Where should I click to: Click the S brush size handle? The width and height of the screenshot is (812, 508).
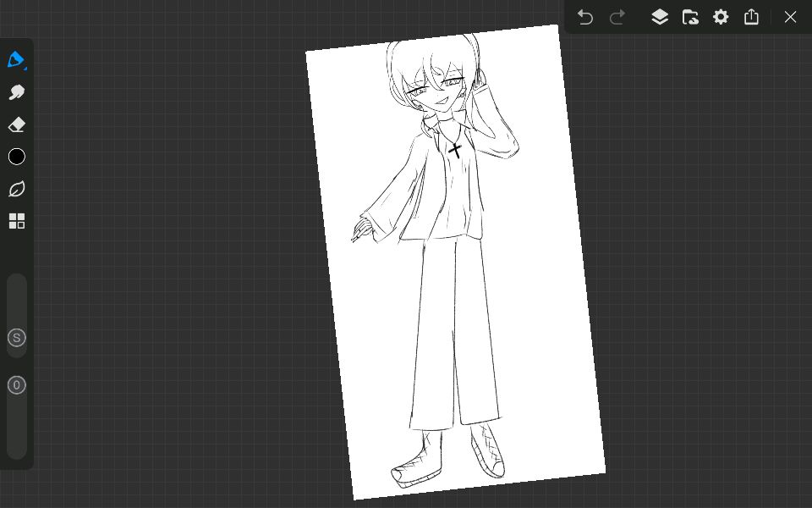pos(17,338)
